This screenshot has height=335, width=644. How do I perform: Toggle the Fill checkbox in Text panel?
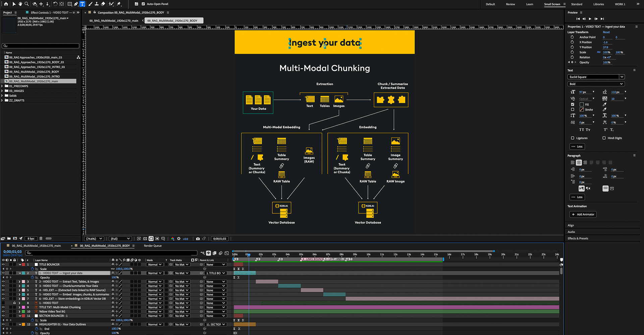[x=573, y=105]
